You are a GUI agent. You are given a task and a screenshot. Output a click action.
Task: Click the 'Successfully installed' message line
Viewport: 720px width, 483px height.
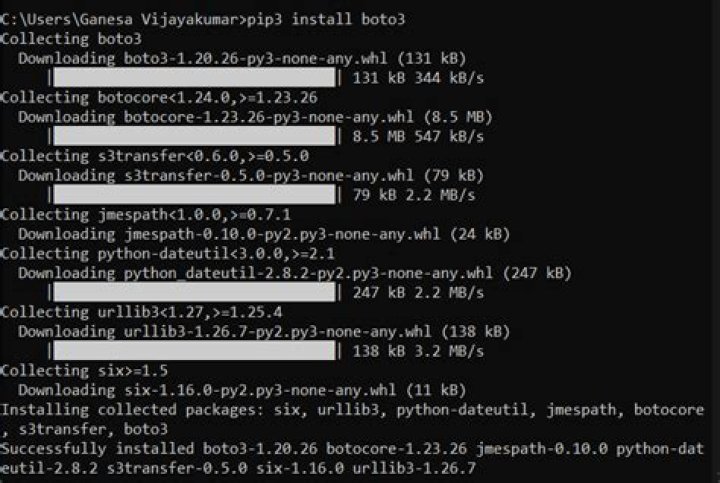[352, 458]
